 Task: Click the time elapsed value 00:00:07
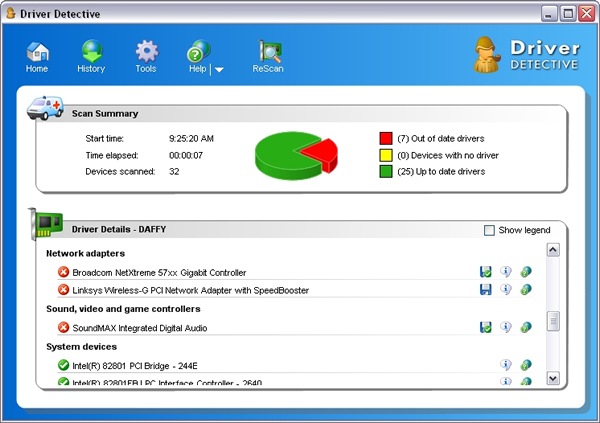186,155
